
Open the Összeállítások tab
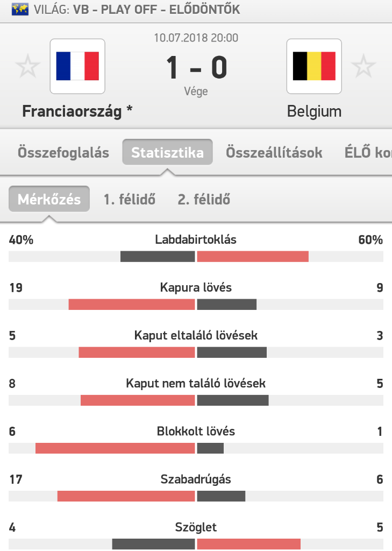[x=274, y=152]
